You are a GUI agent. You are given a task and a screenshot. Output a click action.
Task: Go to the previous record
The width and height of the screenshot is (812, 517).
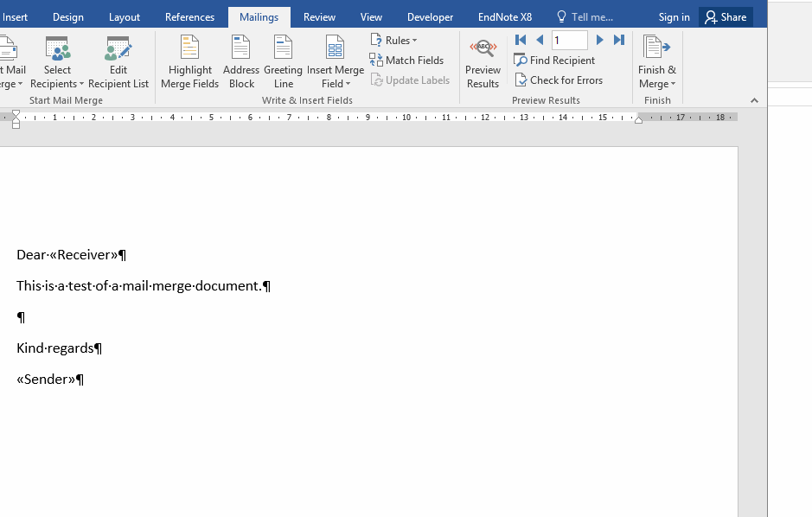click(x=540, y=40)
